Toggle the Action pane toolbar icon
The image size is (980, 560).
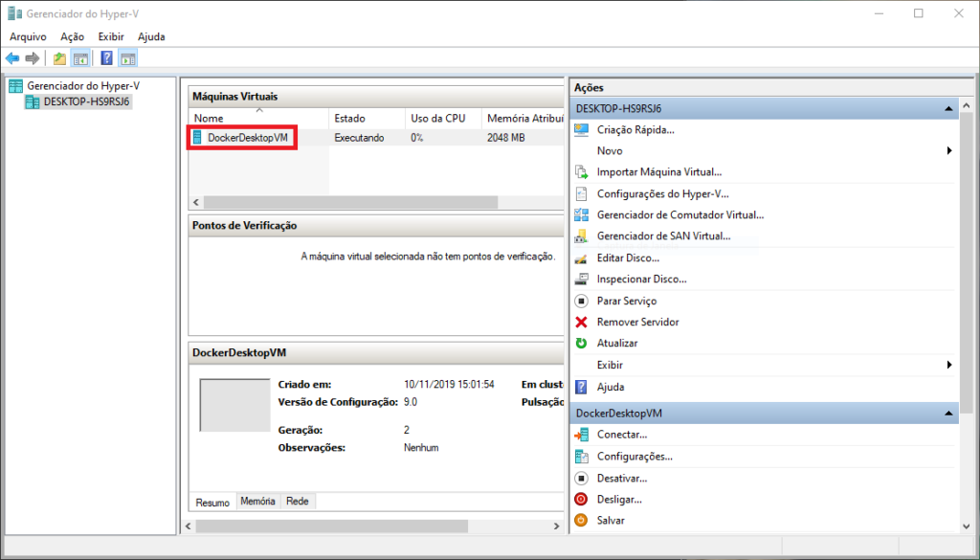point(128,58)
